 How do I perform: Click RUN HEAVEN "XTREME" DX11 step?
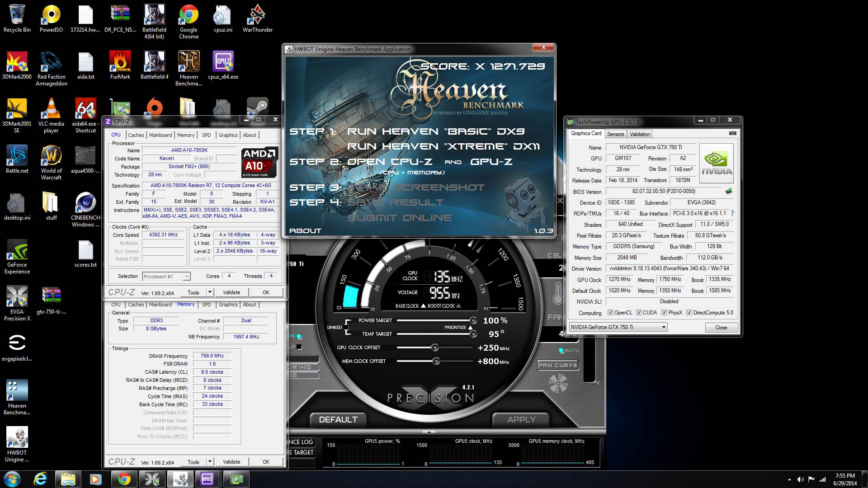pyautogui.click(x=443, y=146)
